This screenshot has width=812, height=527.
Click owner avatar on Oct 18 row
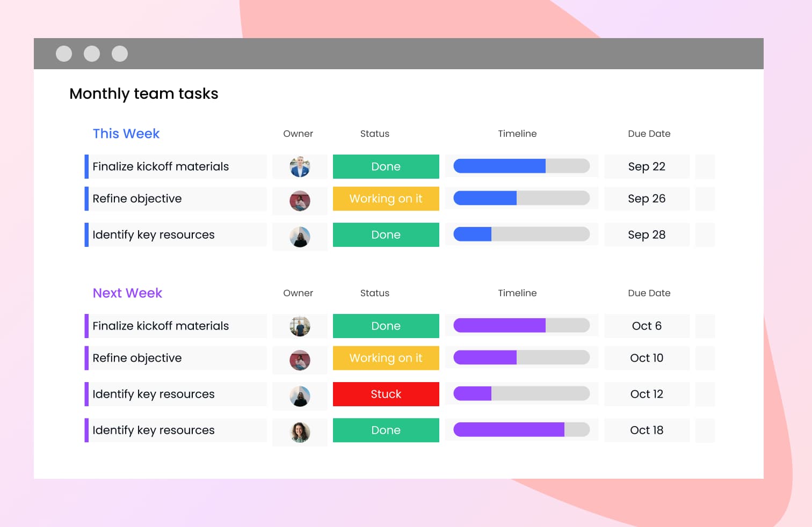click(300, 432)
